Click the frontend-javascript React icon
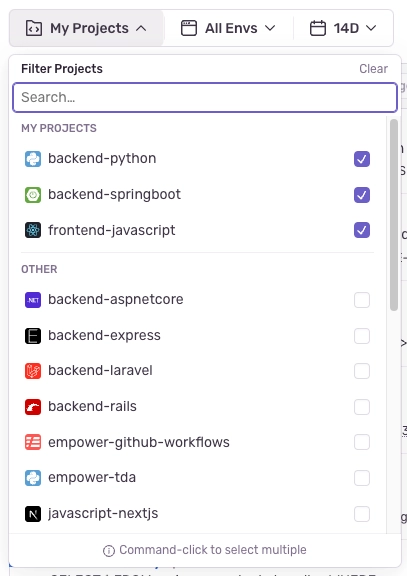 pos(33,230)
